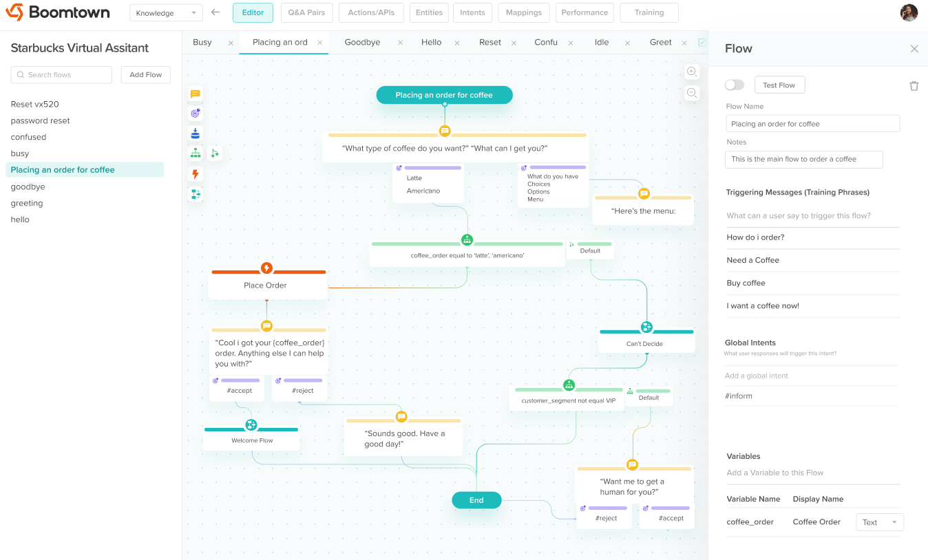Select the blue data capture tool
Viewport: 928px width, 560px height.
[196, 133]
